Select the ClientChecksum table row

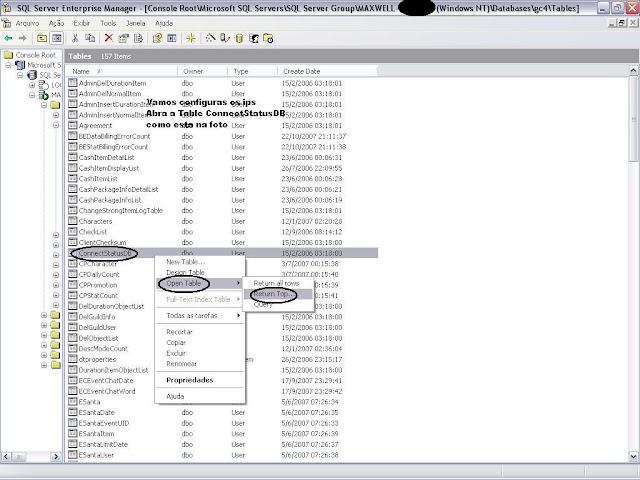pos(222,242)
